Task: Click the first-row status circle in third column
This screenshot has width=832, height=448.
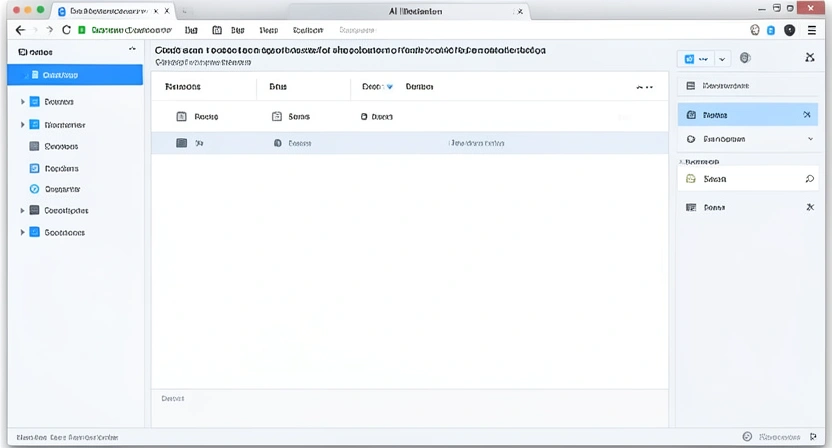Action: click(364, 116)
